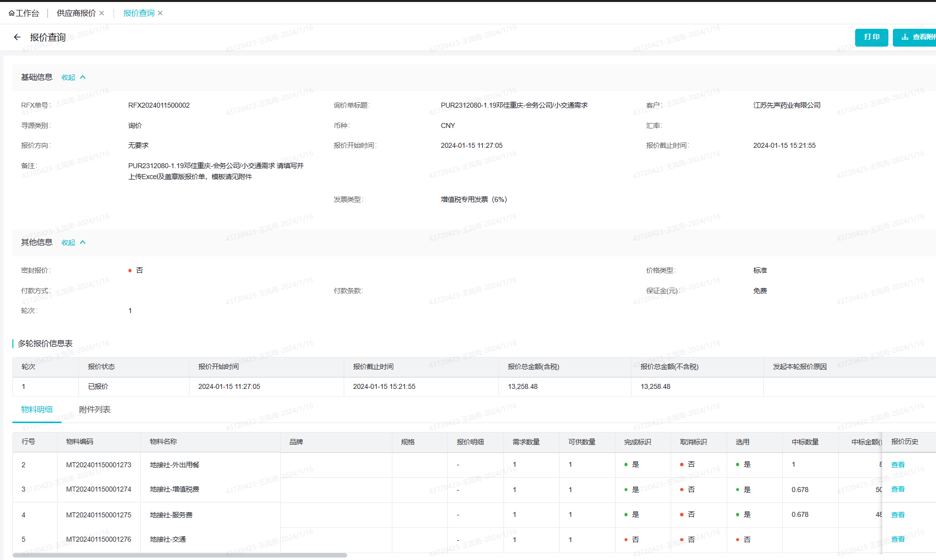936x560 pixels.
Task: View quote history for 地接社-交通 row
Action: (898, 539)
